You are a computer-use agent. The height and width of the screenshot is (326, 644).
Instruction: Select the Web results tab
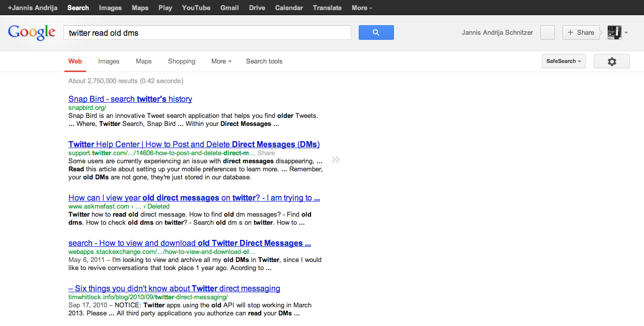click(75, 61)
